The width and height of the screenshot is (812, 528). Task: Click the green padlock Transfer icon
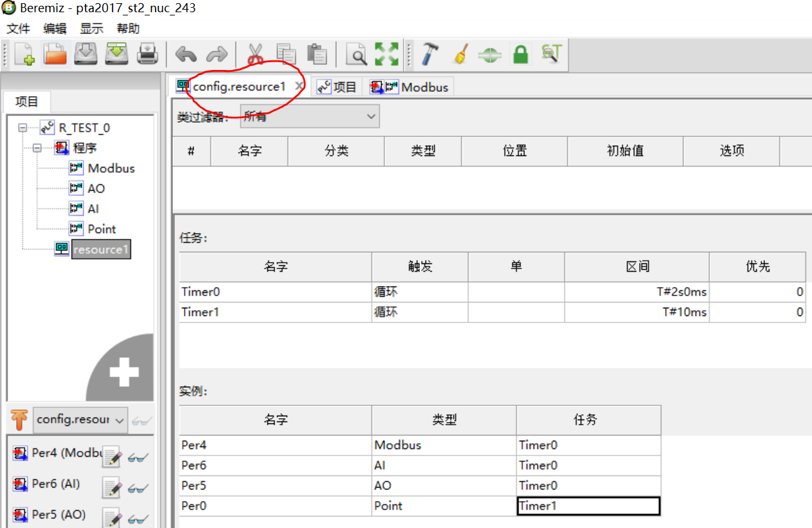coord(520,54)
